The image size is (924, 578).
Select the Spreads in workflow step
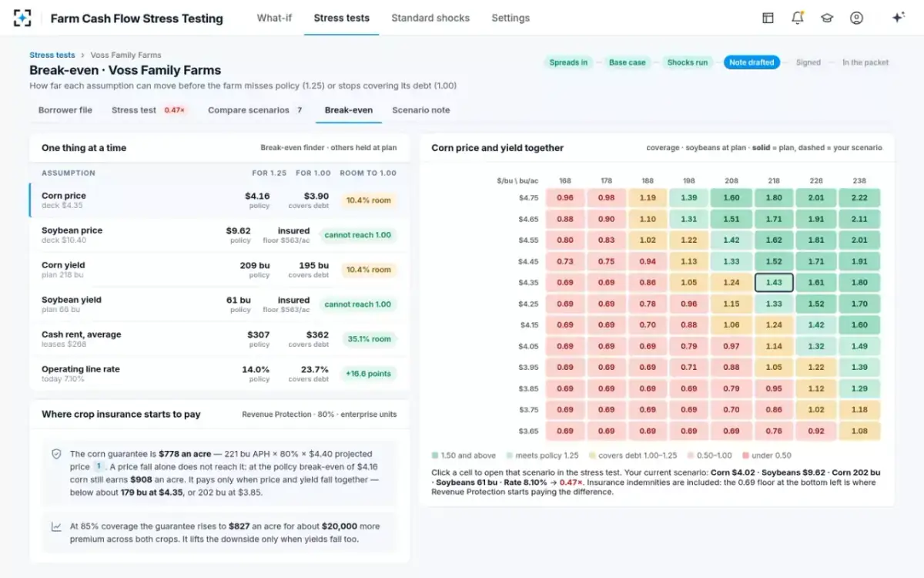tap(568, 62)
